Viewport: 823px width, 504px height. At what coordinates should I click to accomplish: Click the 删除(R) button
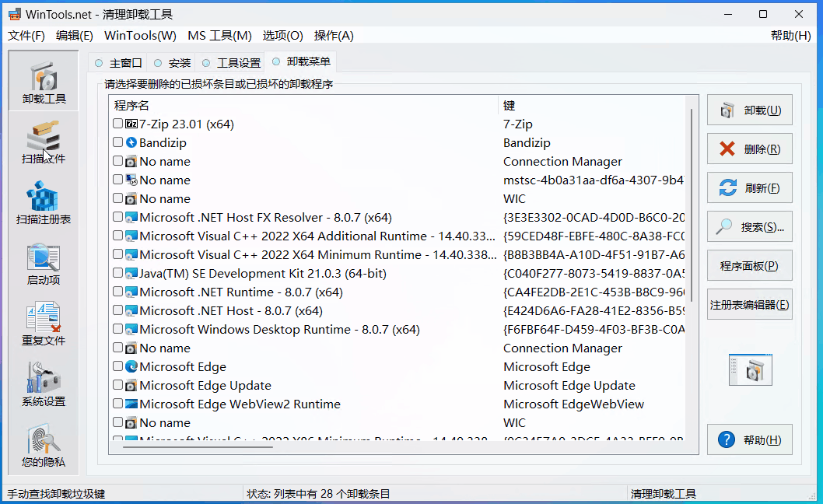tap(750, 149)
